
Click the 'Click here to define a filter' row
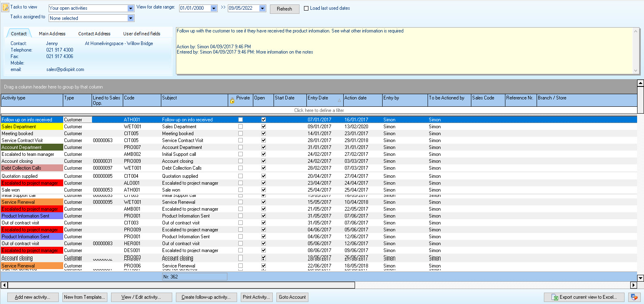tap(319, 110)
